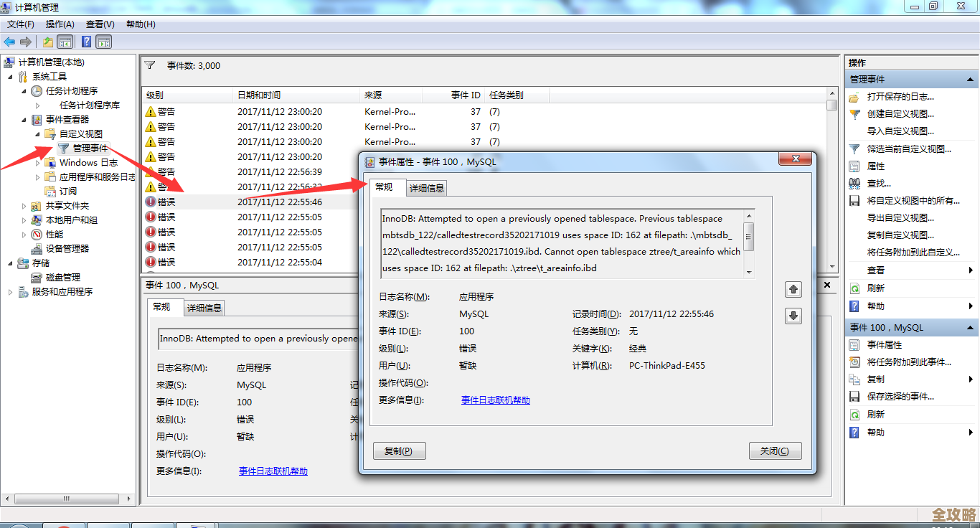This screenshot has width=980, height=528.
Task: Collapse the 管理事件 actions section
Action: point(970,79)
